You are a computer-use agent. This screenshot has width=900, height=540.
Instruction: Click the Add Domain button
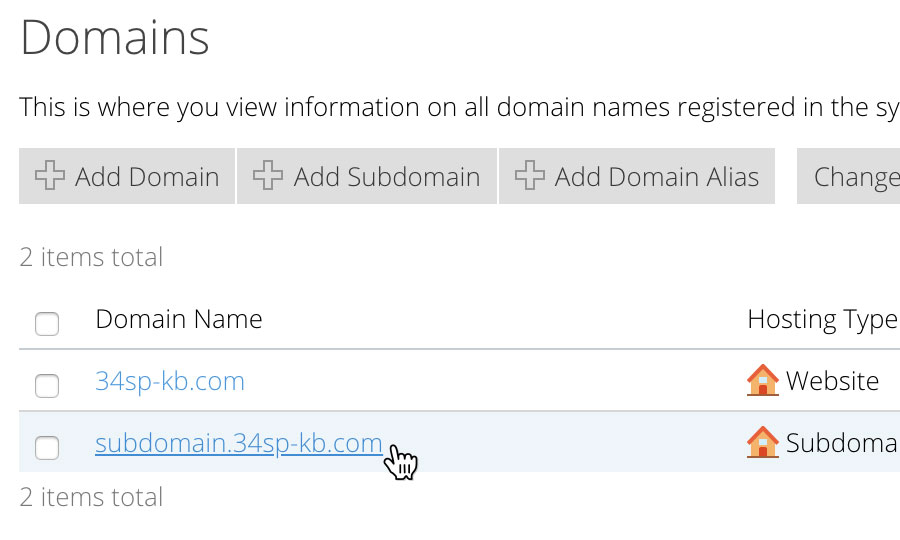pyautogui.click(x=127, y=176)
